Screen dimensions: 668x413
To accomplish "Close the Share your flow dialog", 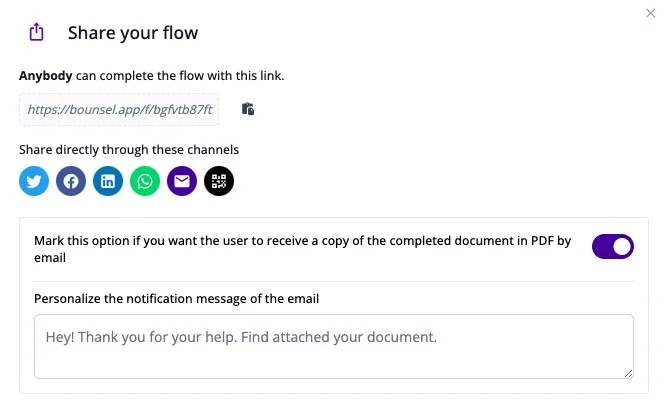I will coord(650,13).
